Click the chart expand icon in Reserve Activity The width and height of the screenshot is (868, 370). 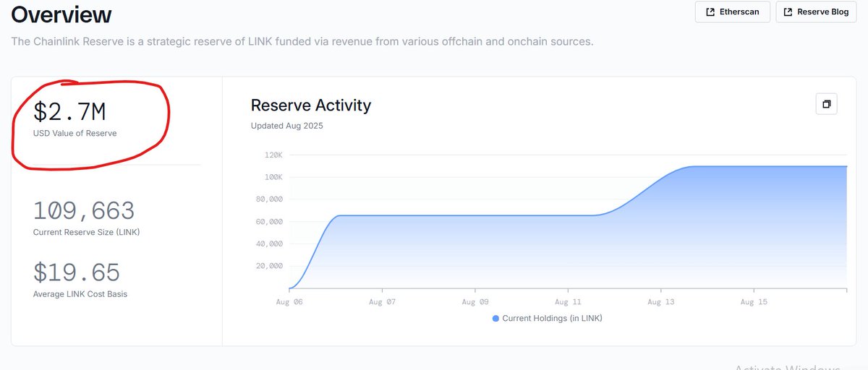[x=826, y=104]
